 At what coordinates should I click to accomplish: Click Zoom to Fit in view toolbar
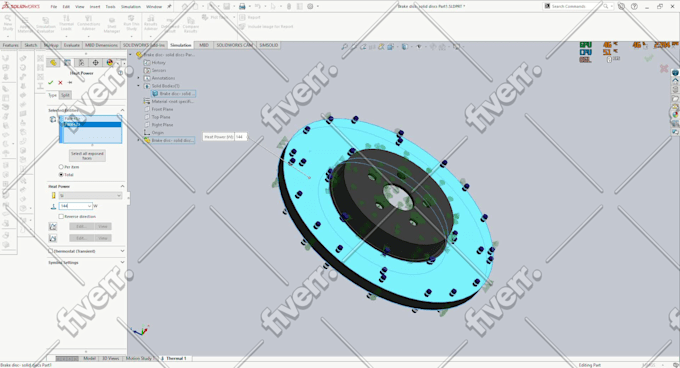pos(344,46)
